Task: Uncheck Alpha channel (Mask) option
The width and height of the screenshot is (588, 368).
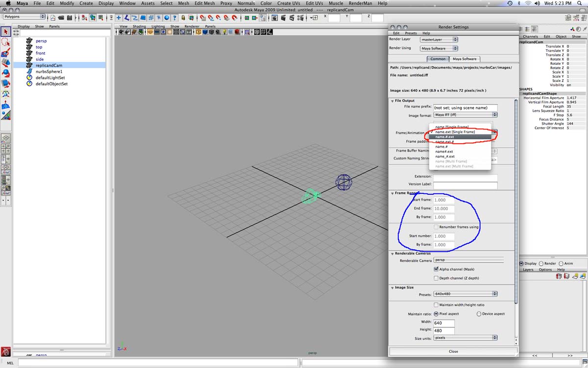Action: 436,269
